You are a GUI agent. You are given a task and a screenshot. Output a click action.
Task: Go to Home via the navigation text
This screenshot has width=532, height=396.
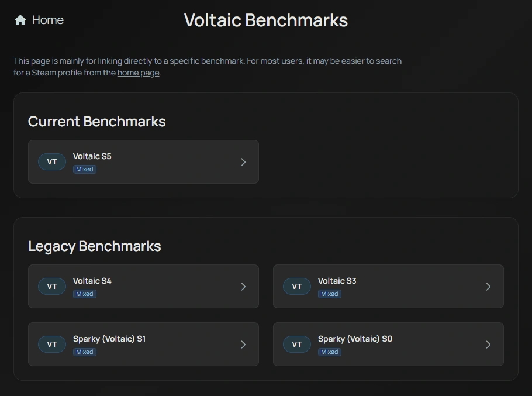point(48,20)
